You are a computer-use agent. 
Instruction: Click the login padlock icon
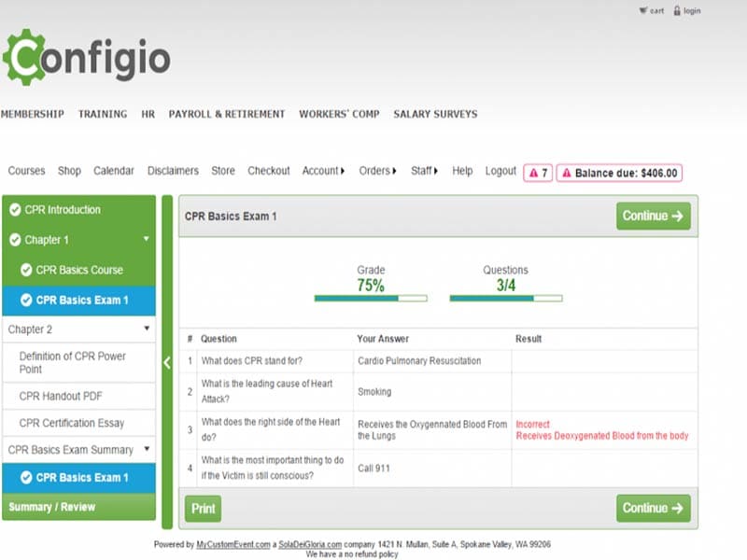[675, 10]
